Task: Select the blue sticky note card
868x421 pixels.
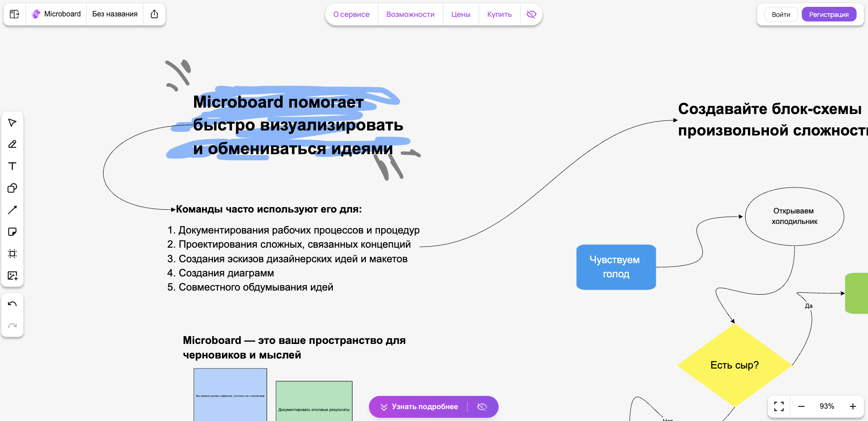Action: click(x=230, y=395)
